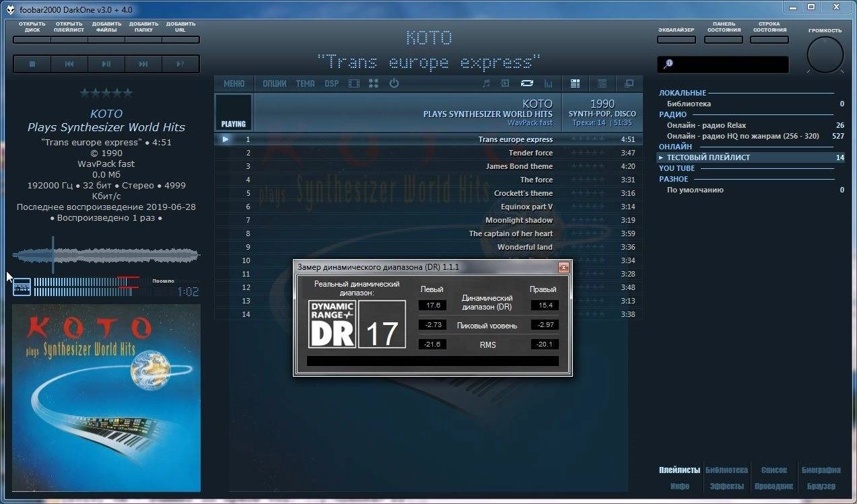This screenshot has height=504, width=857.
Task: Switch to the Эффекты tab
Action: point(727,486)
